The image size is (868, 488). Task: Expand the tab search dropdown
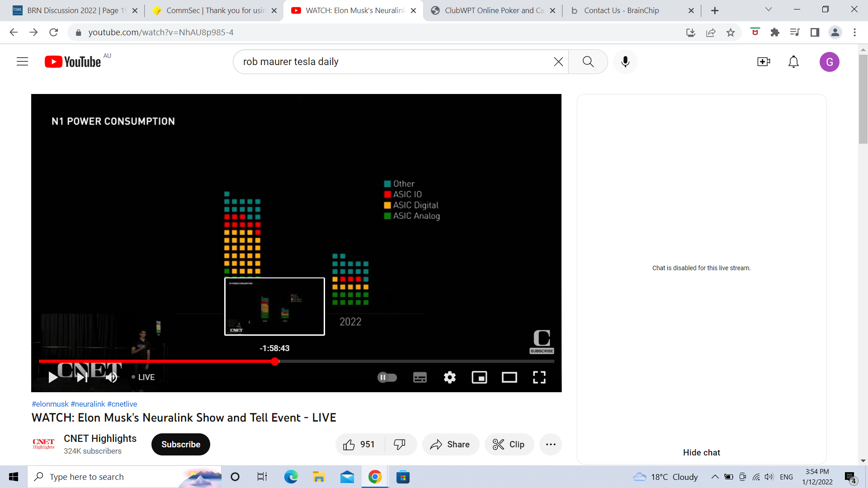768,9
